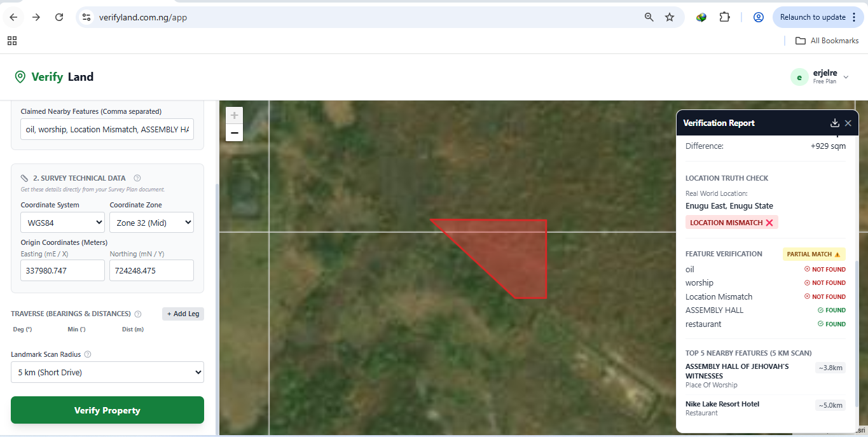Click the Verify Property button

pos(107,410)
